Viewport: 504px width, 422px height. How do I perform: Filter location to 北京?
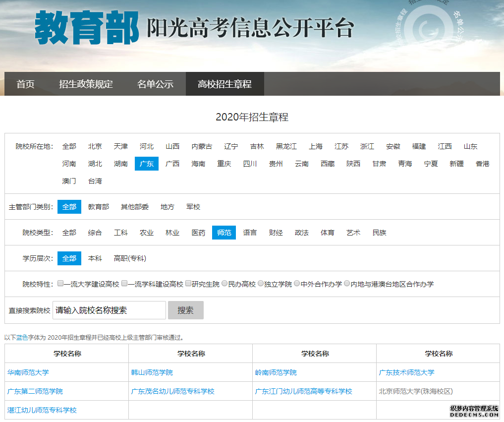pyautogui.click(x=95, y=146)
